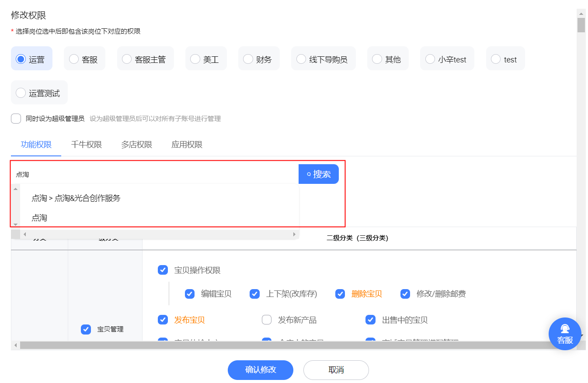Select the 线下导购员 radio option
Screen dimensions: 588x383
301,59
